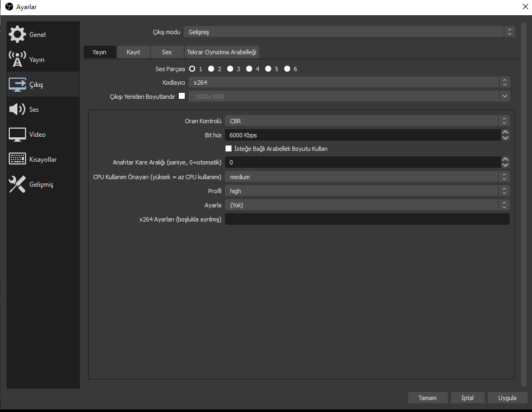The height and width of the screenshot is (412, 532).
Task: Click the Video label in sidebar
Action: tap(37, 135)
